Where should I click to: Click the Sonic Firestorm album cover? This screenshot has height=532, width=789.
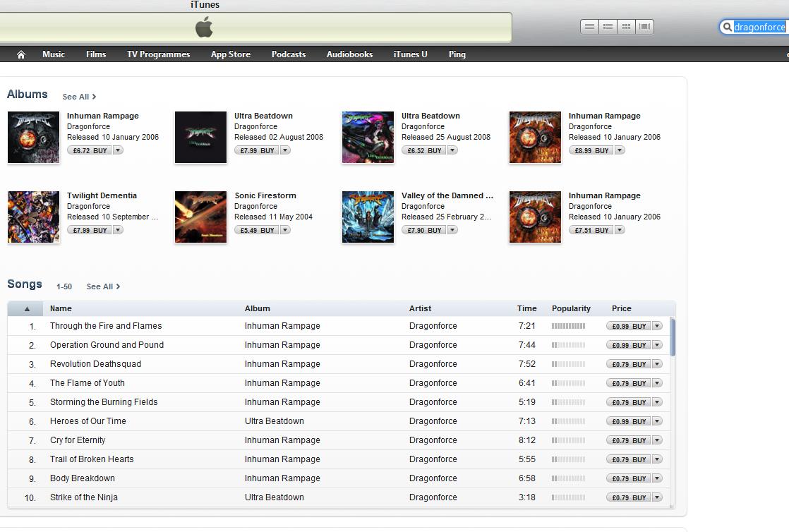pyautogui.click(x=200, y=217)
